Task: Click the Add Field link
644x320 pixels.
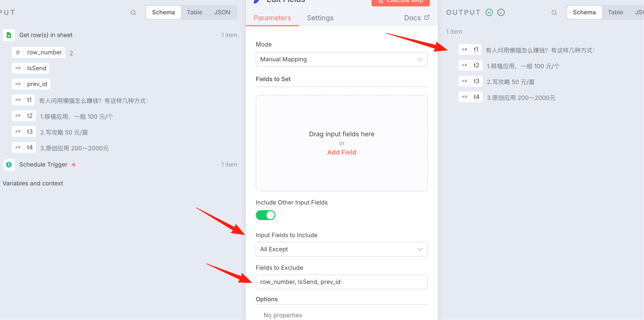Action: point(342,152)
